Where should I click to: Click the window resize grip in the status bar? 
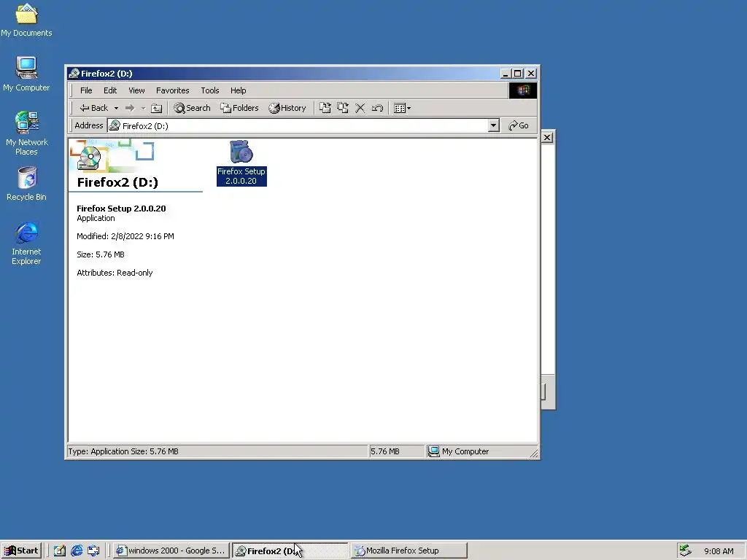click(534, 454)
